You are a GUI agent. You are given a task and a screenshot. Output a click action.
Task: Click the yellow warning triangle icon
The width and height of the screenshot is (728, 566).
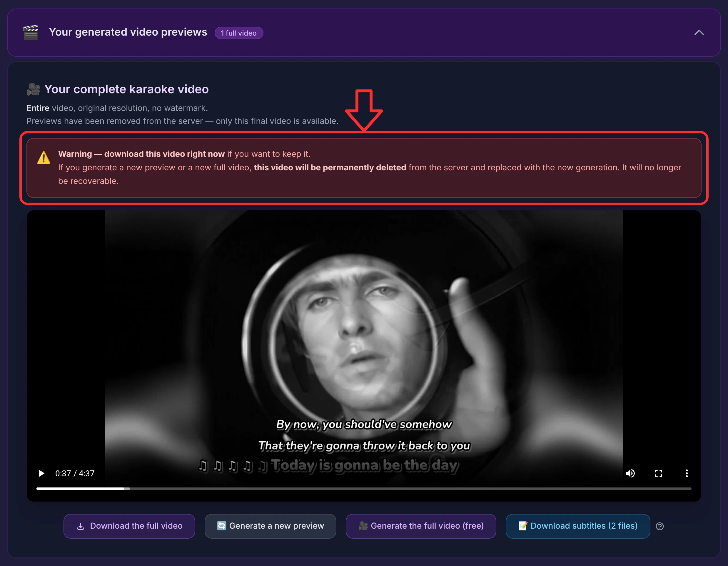tap(44, 157)
